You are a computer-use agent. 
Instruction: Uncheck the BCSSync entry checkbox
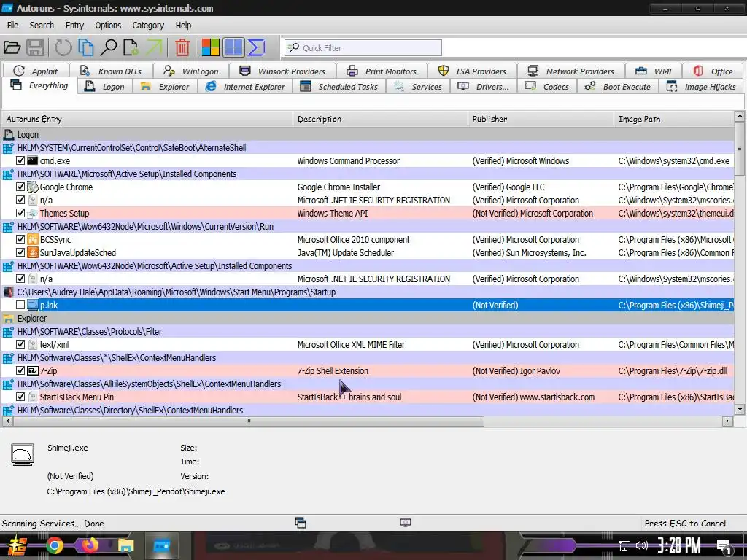(x=20, y=239)
